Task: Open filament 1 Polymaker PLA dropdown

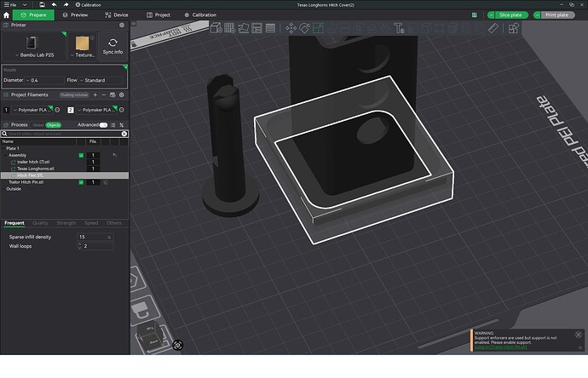Action: pos(32,110)
